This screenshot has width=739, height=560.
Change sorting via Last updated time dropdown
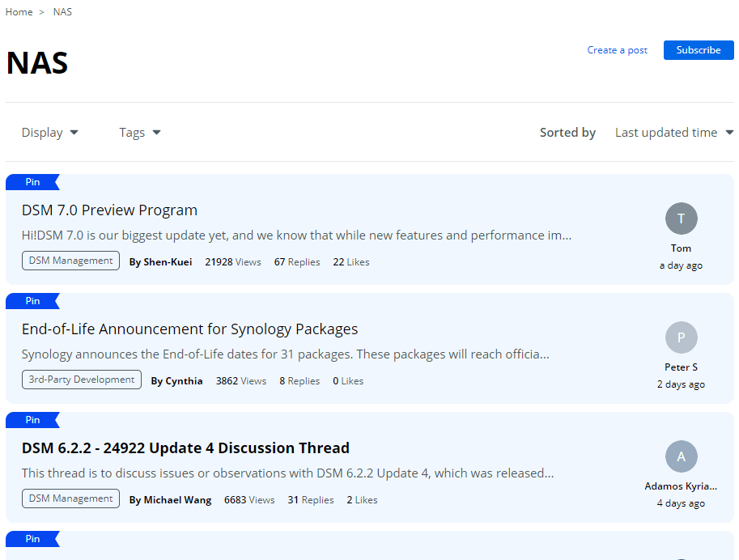click(674, 133)
